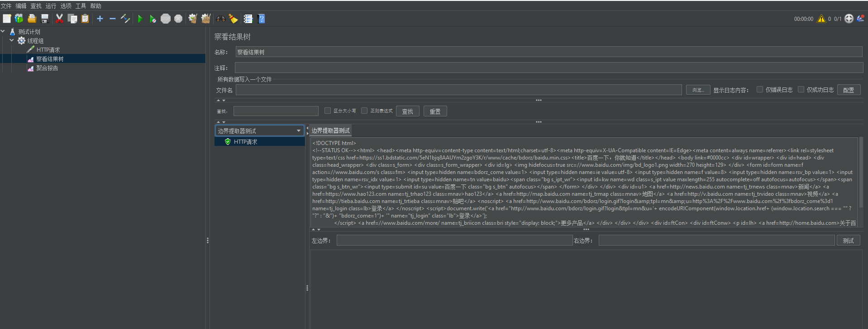Click the New test plan icon
The image size is (868, 329).
tap(7, 19)
